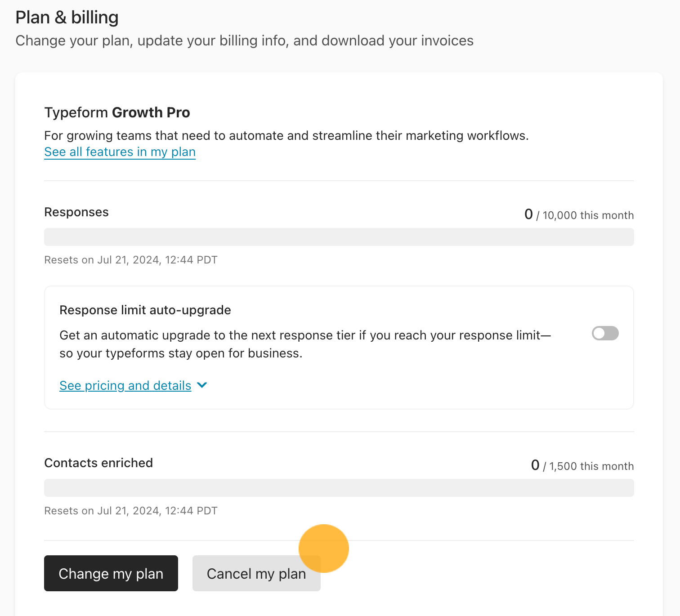Click Responses reset date text
Screen dimensions: 680x616
[x=131, y=260]
